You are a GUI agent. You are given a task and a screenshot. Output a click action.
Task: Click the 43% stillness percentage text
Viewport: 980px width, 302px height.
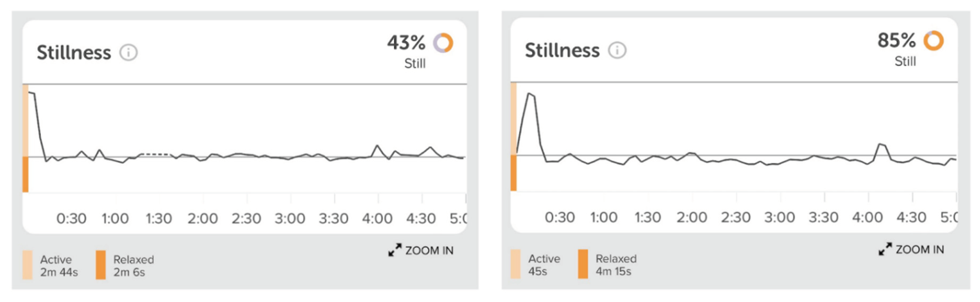click(x=406, y=43)
